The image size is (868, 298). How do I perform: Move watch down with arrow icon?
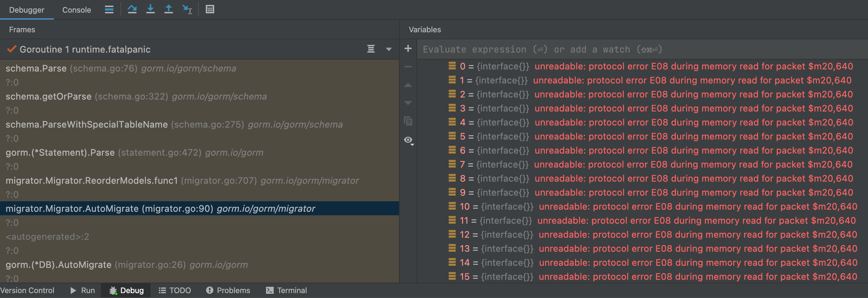tap(408, 103)
